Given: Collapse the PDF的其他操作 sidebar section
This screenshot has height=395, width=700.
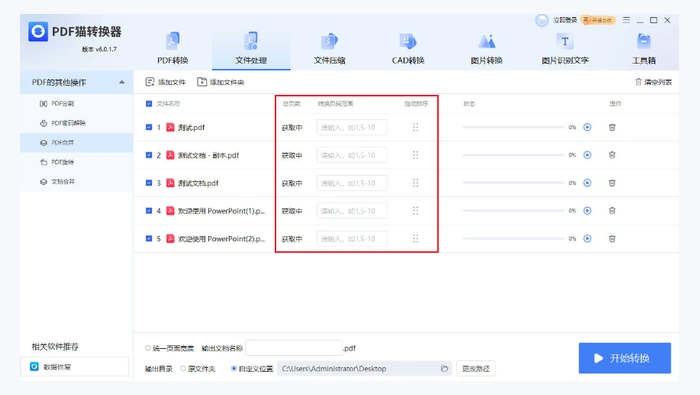Looking at the screenshot, I should (x=121, y=82).
